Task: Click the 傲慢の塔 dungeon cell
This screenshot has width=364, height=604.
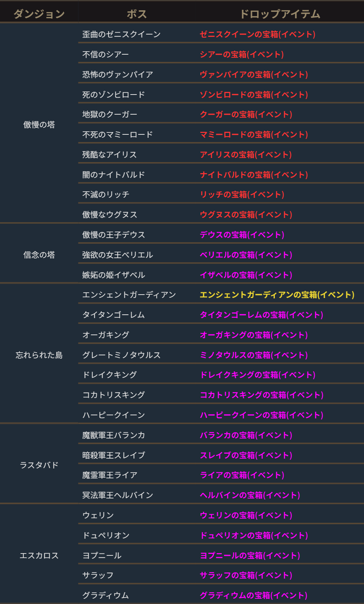Action: pyautogui.click(x=39, y=125)
